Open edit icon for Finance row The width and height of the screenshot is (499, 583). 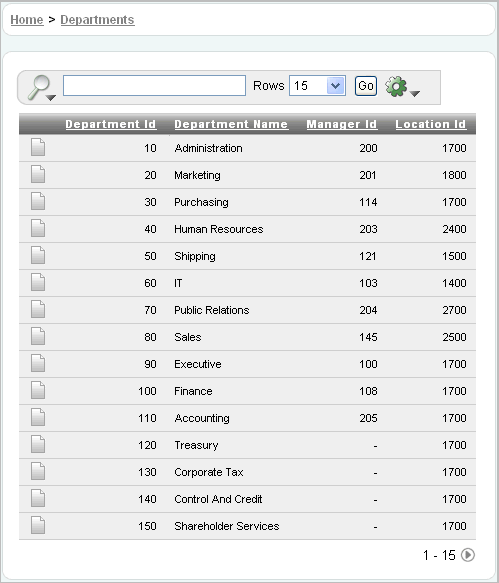tap(38, 391)
